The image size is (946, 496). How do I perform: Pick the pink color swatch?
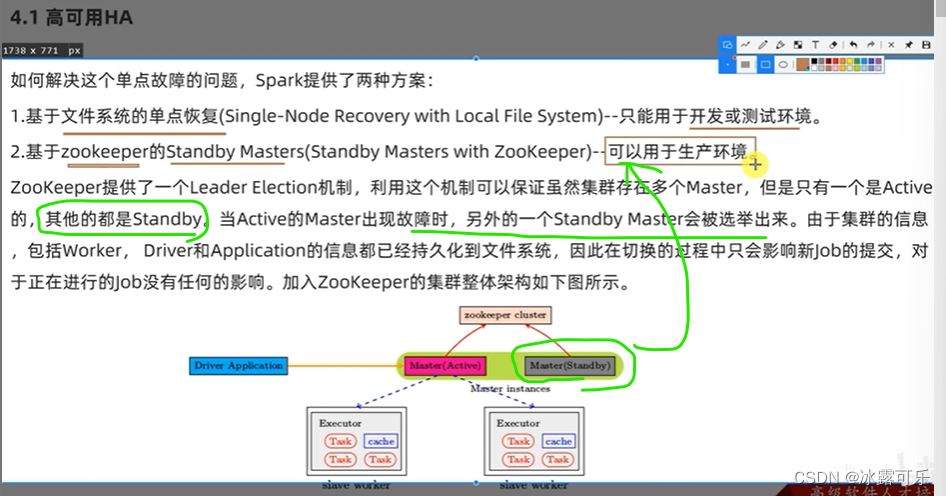[x=836, y=68]
